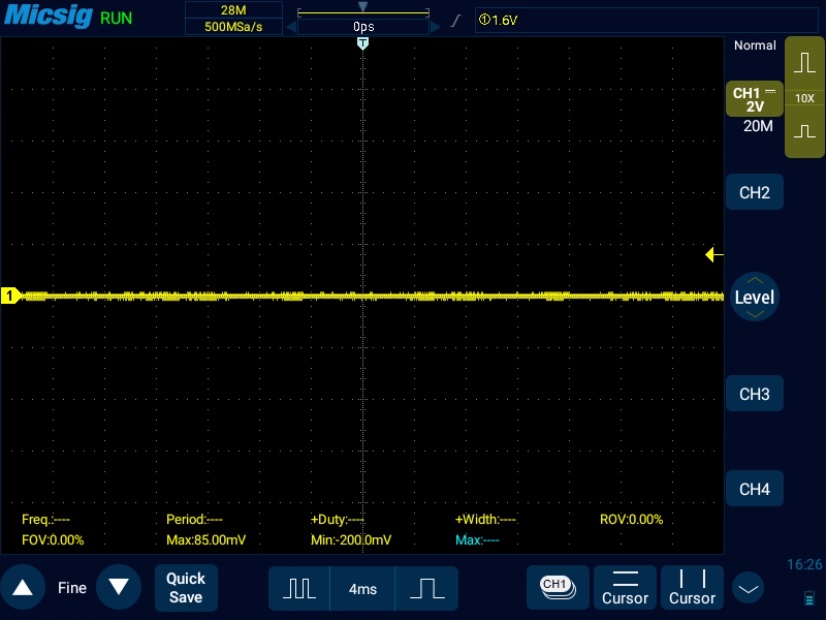The width and height of the screenshot is (826, 620).
Task: Tap the Freq measurement readout
Action: [x=46, y=519]
